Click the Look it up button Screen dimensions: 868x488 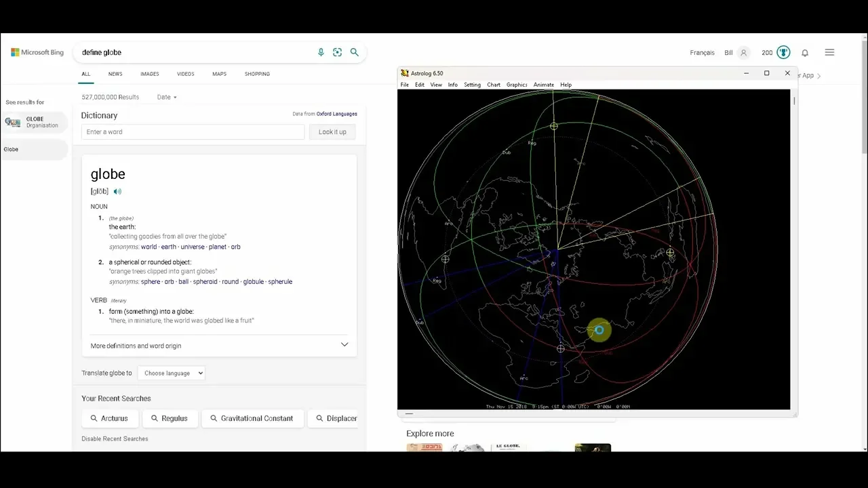[x=332, y=132]
